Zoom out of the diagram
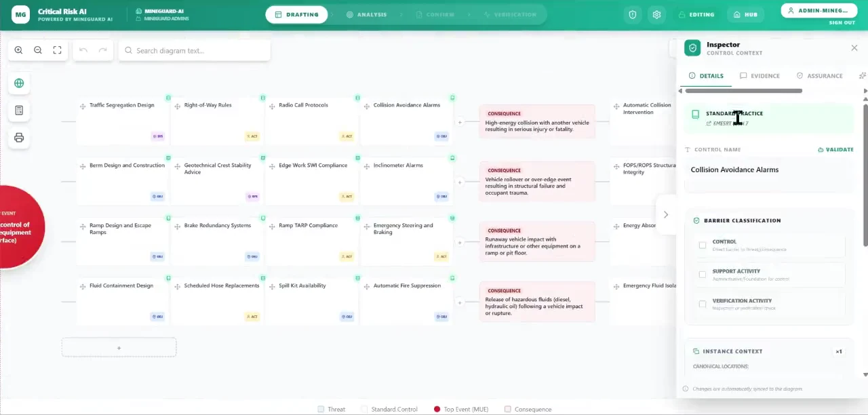This screenshot has width=868, height=415. (38, 50)
